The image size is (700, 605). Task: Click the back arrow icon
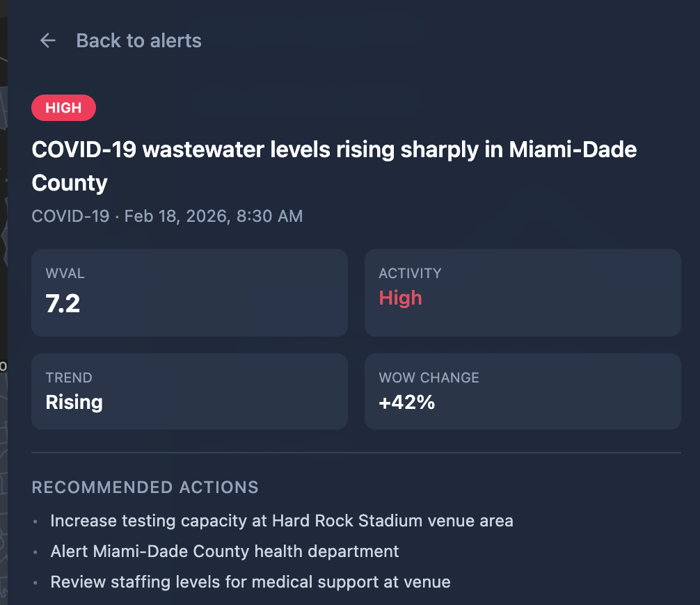pos(47,40)
